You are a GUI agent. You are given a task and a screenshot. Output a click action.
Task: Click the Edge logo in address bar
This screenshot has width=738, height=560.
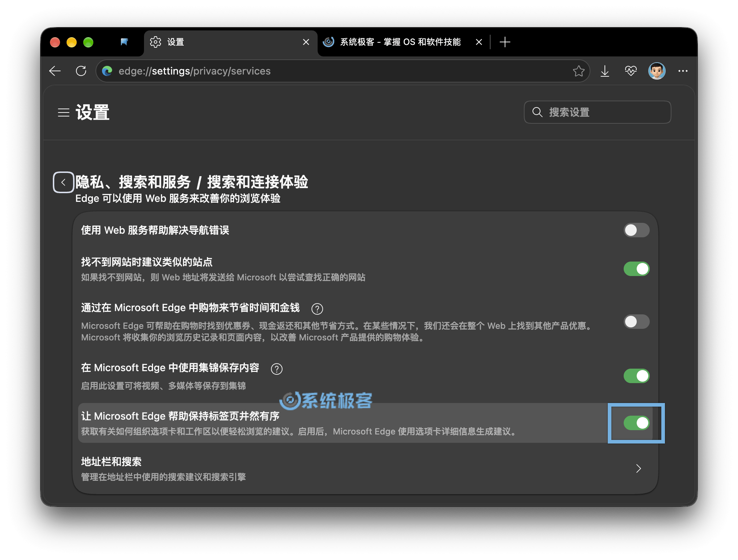coord(107,71)
